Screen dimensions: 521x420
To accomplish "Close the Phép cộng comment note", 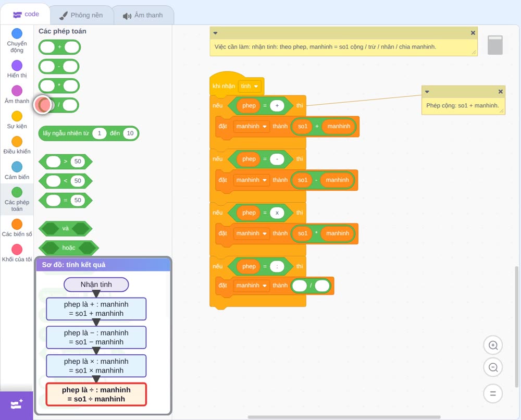I will [500, 92].
